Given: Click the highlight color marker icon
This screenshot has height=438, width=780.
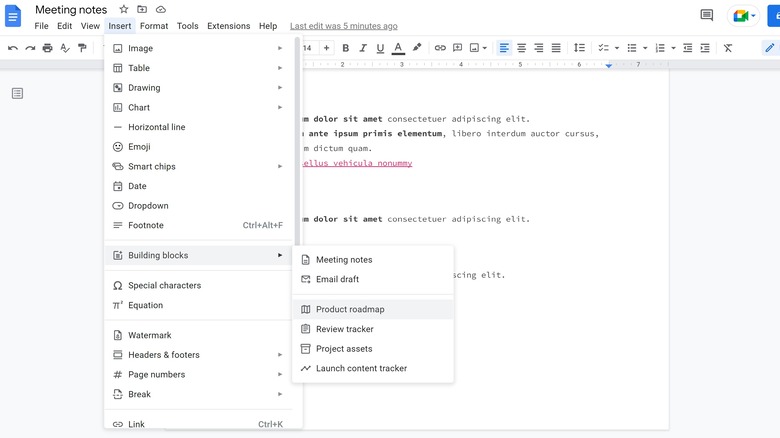Looking at the screenshot, I should [x=417, y=48].
